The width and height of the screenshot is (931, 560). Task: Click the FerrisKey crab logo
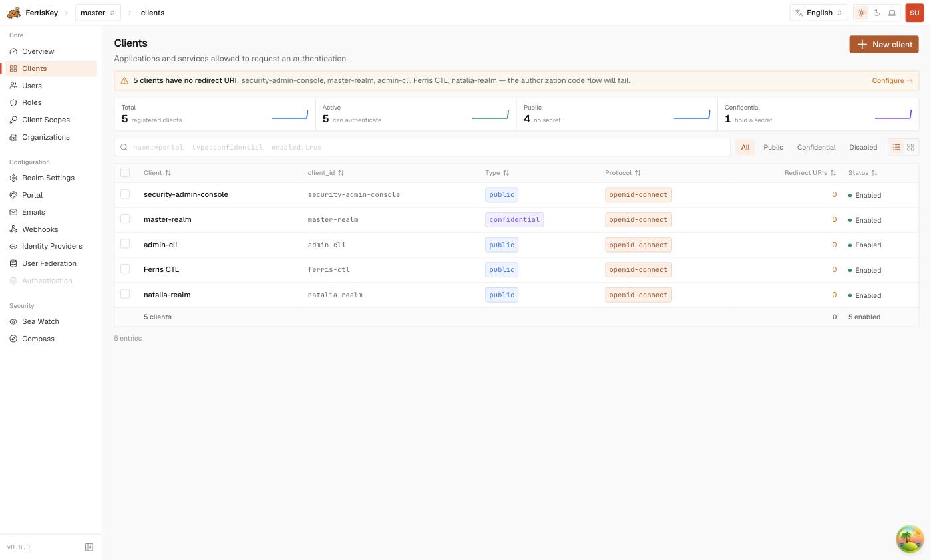tap(13, 13)
